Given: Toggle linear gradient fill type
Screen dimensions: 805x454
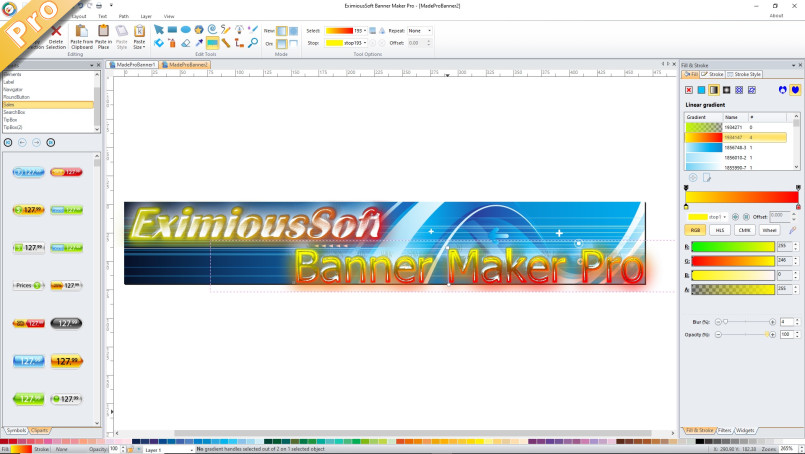Looking at the screenshot, I should coord(714,90).
